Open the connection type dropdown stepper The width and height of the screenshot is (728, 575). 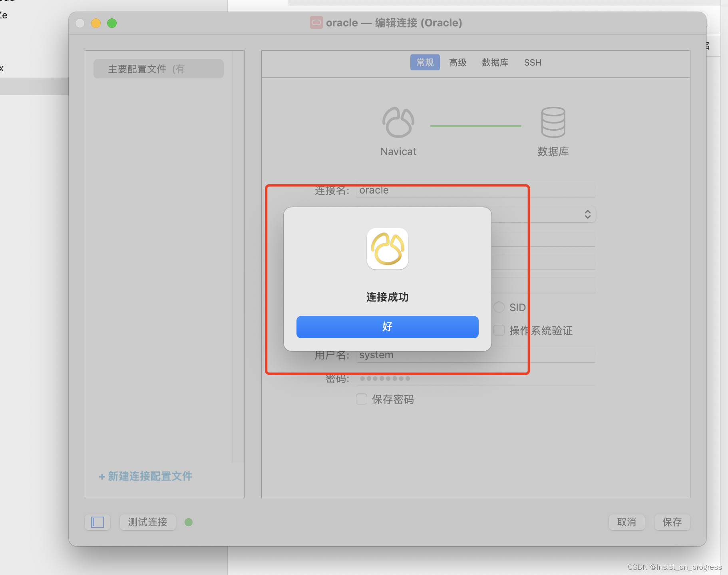pos(587,214)
